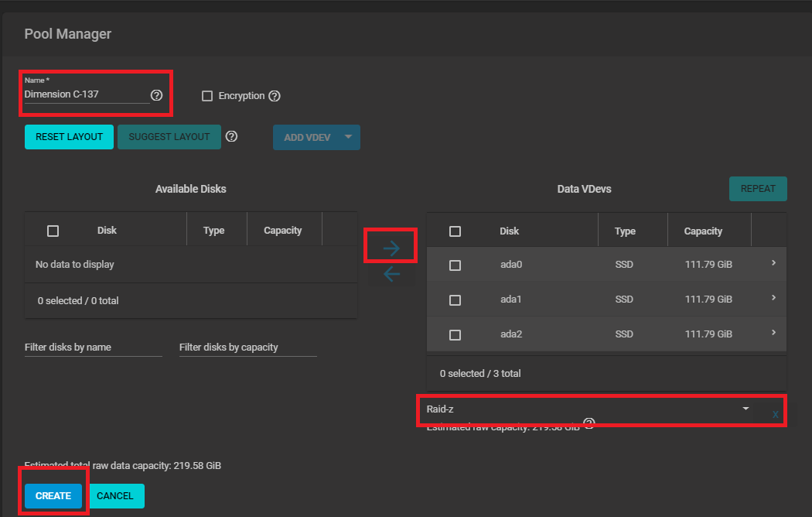Click the Create button

(x=53, y=496)
